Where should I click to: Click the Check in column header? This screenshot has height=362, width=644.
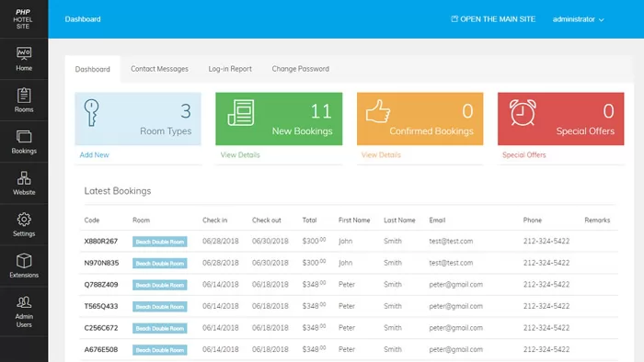coord(214,221)
